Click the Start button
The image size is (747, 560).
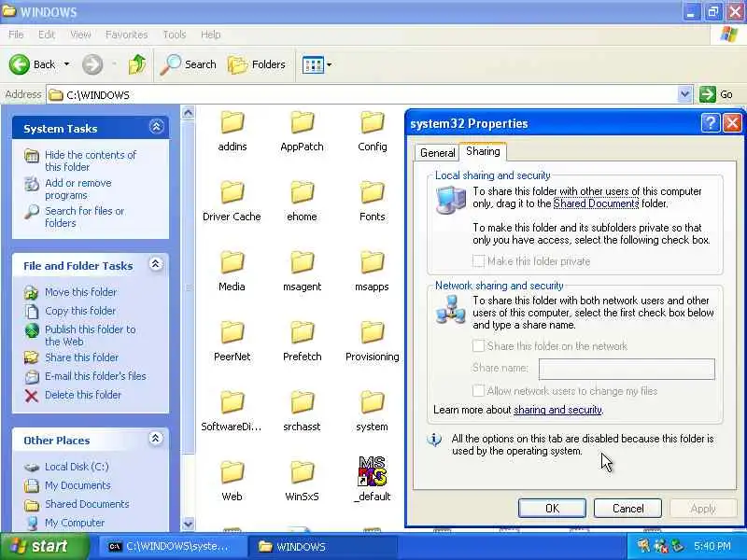(45, 546)
